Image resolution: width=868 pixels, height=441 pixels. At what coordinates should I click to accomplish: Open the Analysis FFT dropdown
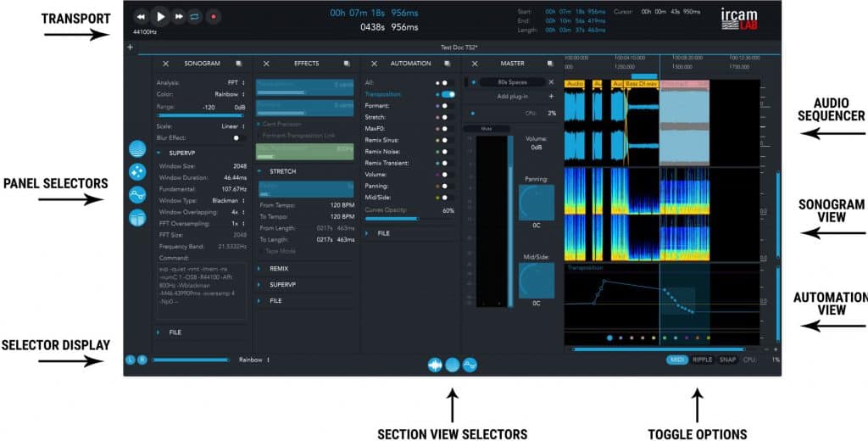[236, 82]
